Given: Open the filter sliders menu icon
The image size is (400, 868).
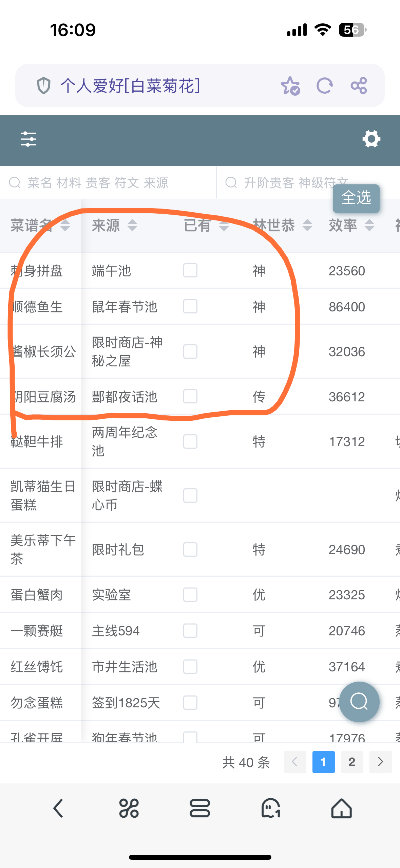Looking at the screenshot, I should pos(28,139).
